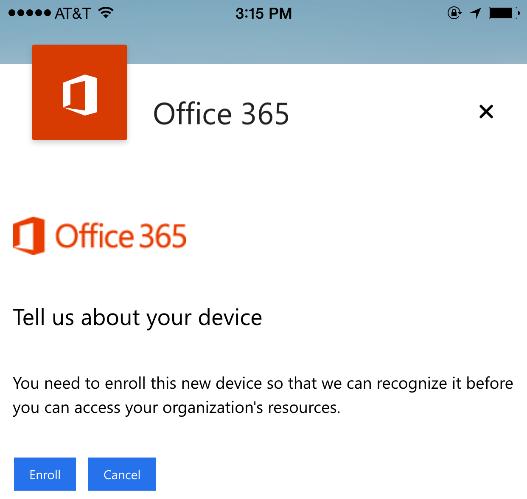Tap the orientation lock status icon
527x499 pixels.
pos(454,13)
